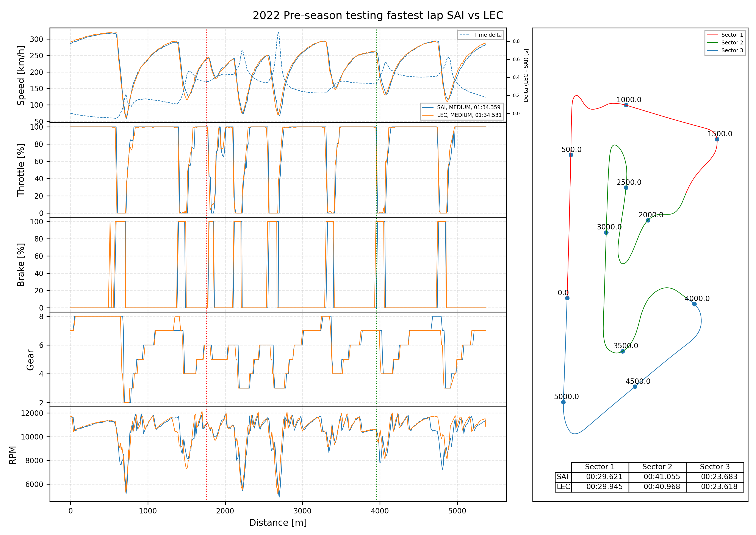Click the track map marker labeled 500.0
Screen dimensions: 756x535
[x=571, y=155]
